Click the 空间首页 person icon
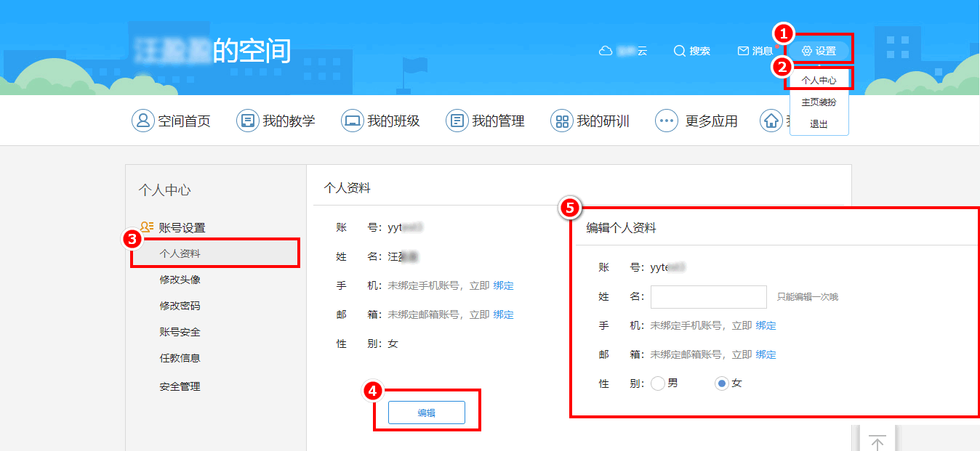The width and height of the screenshot is (980, 451). (143, 121)
